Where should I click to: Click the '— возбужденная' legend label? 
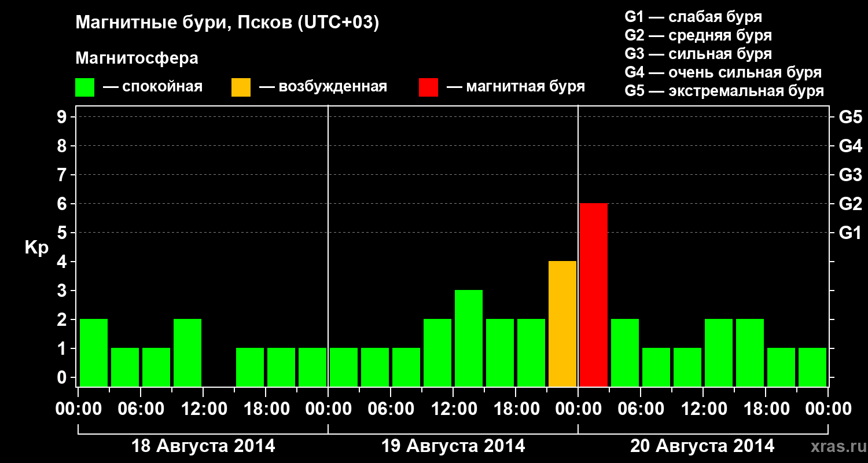tap(323, 87)
